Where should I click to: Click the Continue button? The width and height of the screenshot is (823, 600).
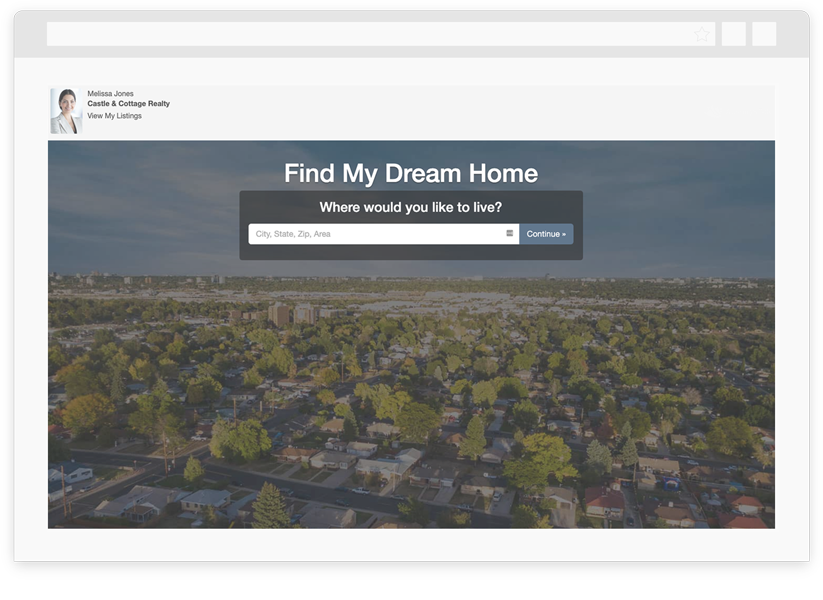[x=546, y=234]
